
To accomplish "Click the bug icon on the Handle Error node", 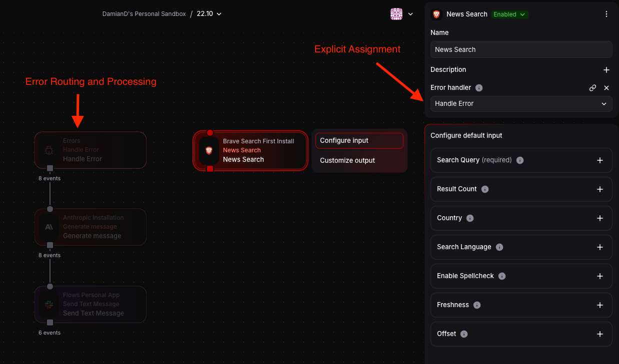I will pyautogui.click(x=48, y=150).
